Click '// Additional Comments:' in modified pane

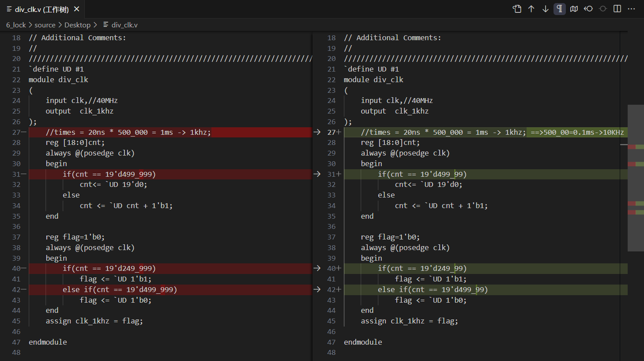pyautogui.click(x=392, y=38)
